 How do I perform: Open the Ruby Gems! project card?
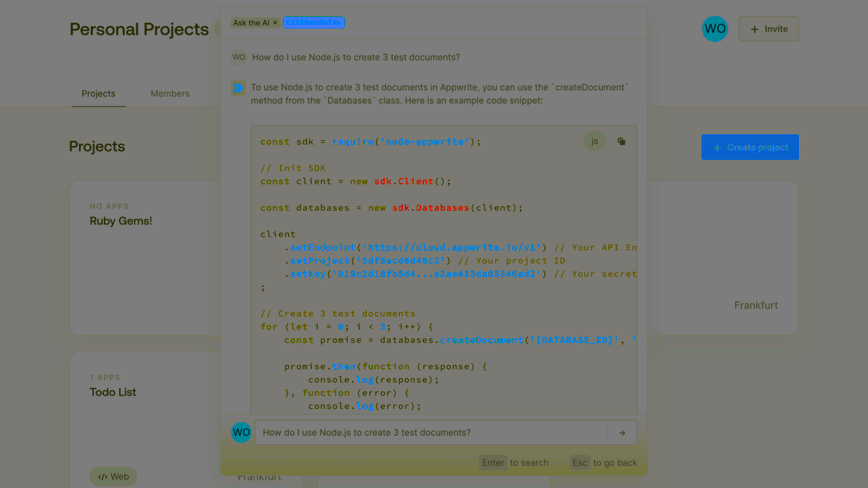coord(121,221)
